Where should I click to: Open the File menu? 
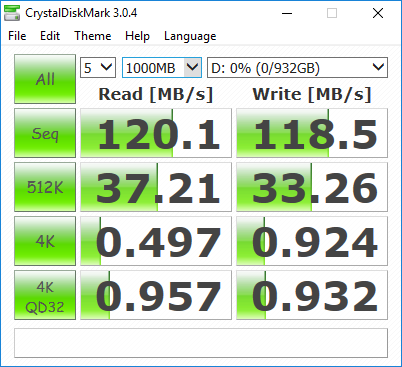(17, 36)
